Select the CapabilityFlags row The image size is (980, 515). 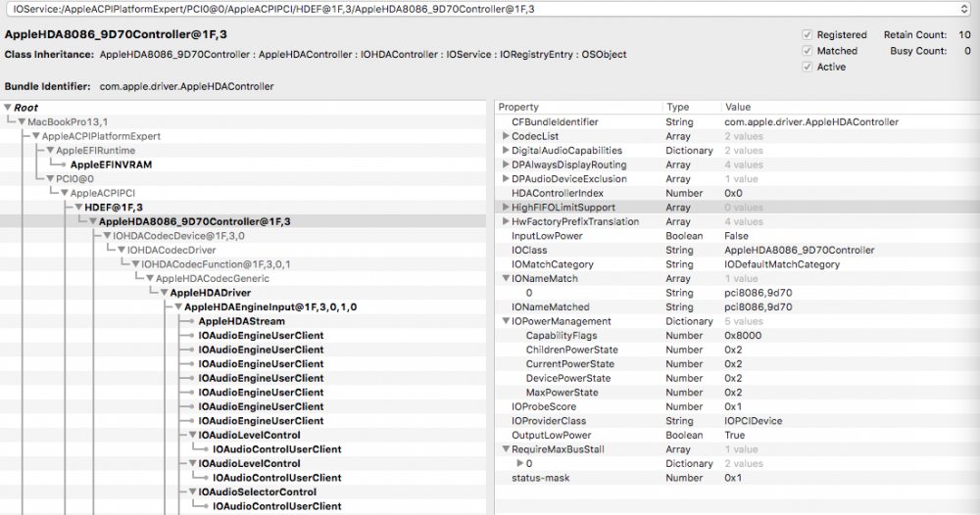(x=738, y=336)
